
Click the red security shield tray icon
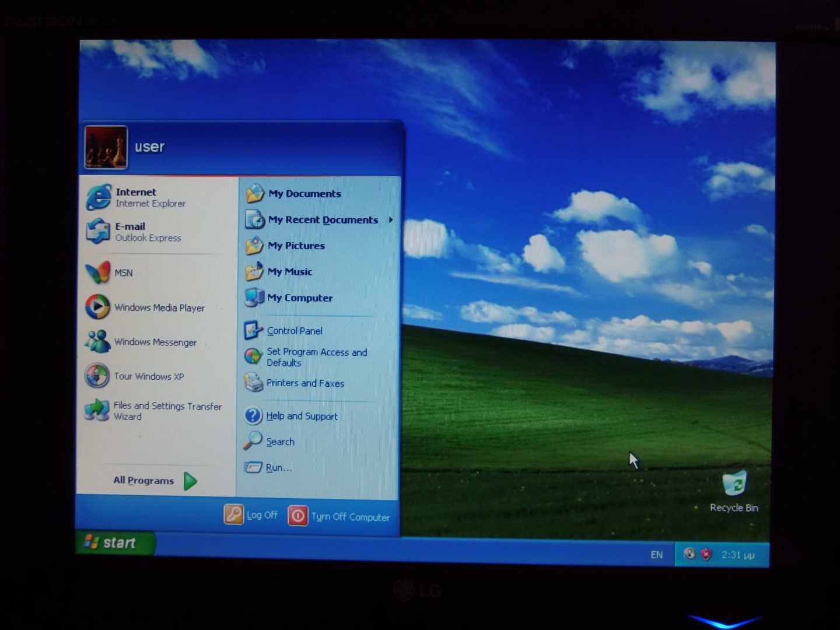[706, 554]
